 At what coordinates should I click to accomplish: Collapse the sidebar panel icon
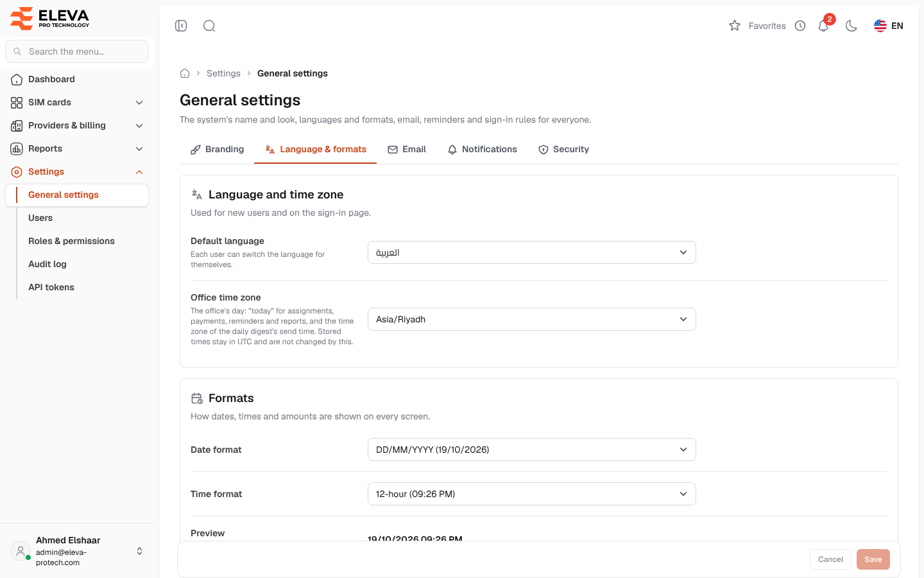181,26
